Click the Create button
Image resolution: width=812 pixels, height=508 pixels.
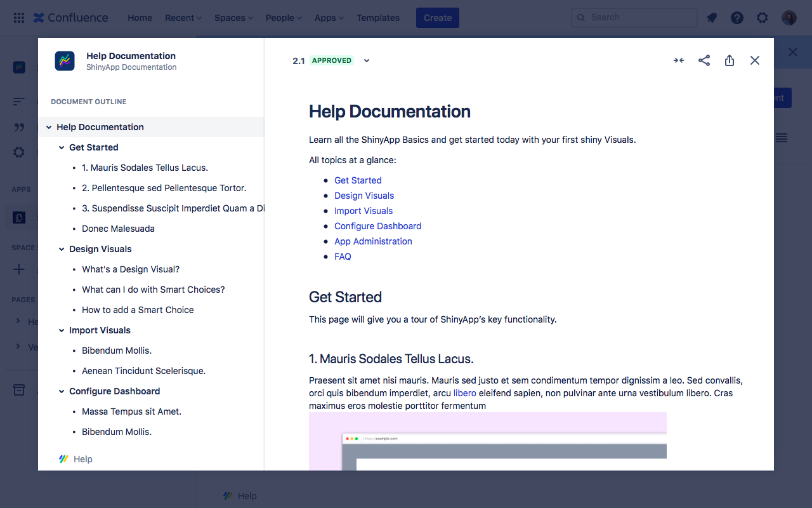437,18
